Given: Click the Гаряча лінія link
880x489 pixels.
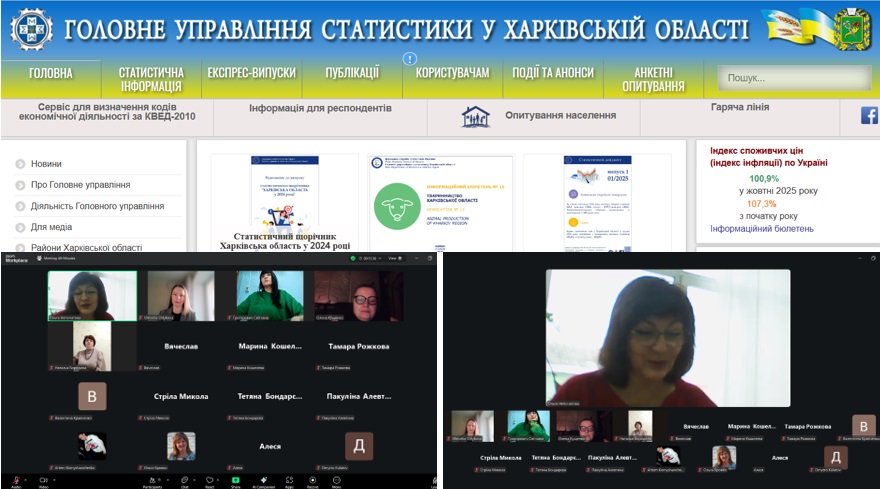Looking at the screenshot, I should (x=739, y=108).
